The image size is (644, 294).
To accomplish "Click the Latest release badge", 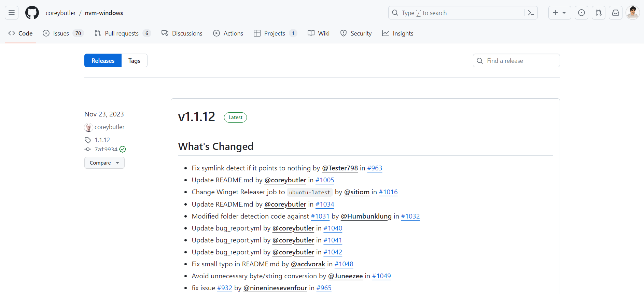I will (235, 117).
